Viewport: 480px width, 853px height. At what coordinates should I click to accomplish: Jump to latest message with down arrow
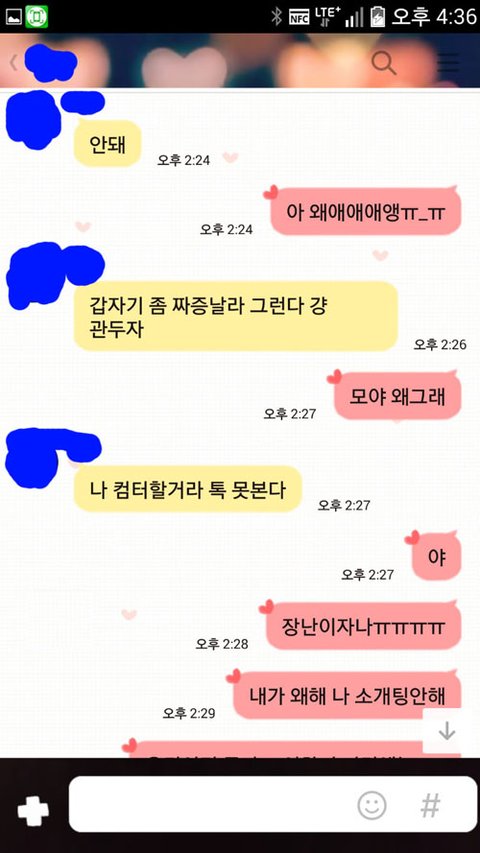point(447,731)
